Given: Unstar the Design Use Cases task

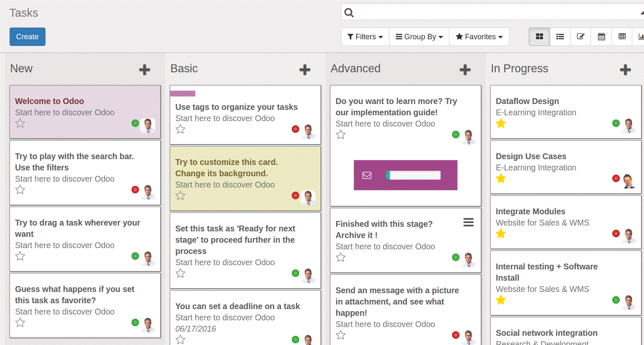Looking at the screenshot, I should [501, 178].
